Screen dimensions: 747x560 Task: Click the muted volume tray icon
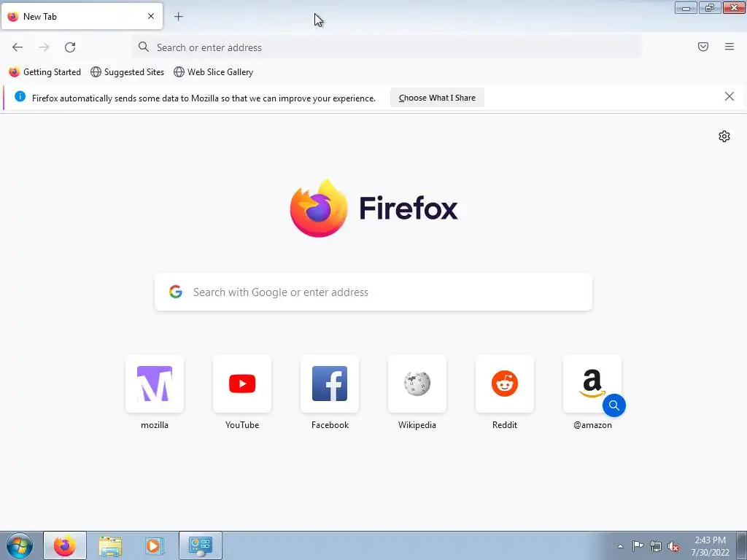[673, 546]
